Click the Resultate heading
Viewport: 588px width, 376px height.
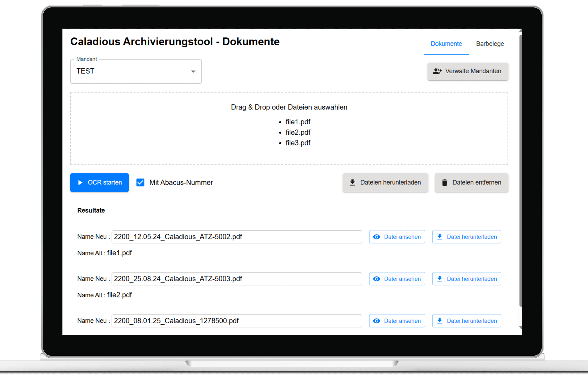[x=91, y=210]
